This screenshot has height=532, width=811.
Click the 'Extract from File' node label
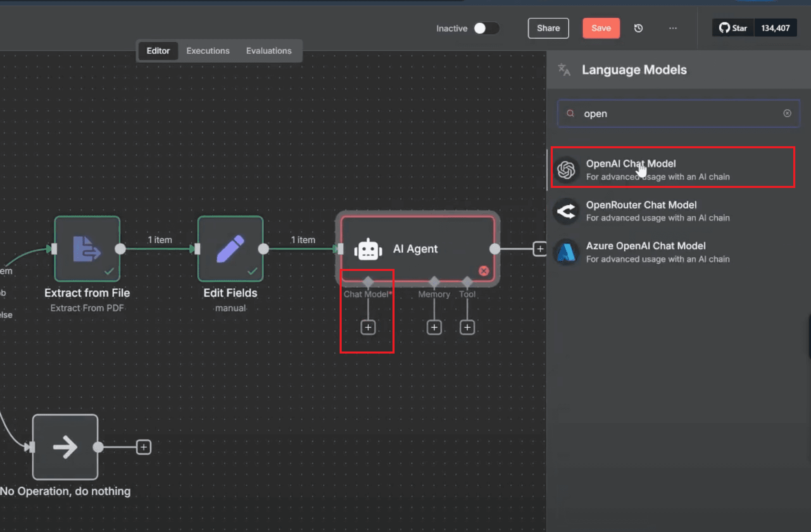[x=87, y=293]
